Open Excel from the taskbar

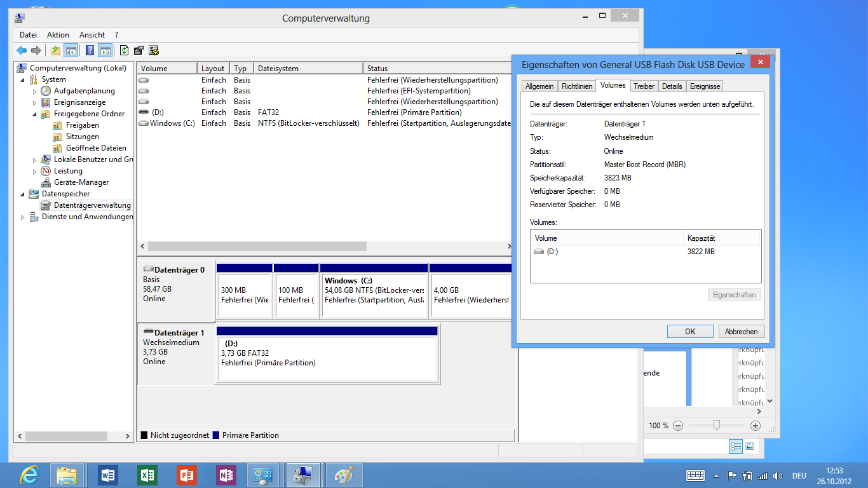[x=147, y=475]
